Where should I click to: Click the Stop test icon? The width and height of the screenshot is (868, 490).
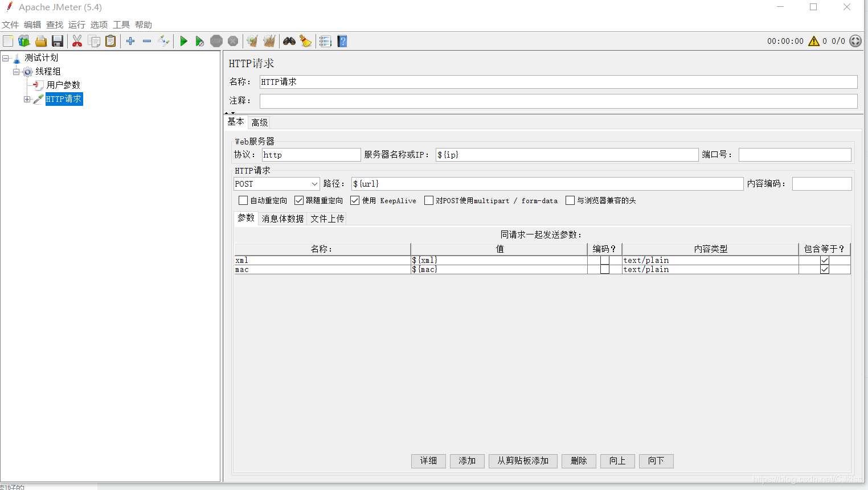point(216,41)
